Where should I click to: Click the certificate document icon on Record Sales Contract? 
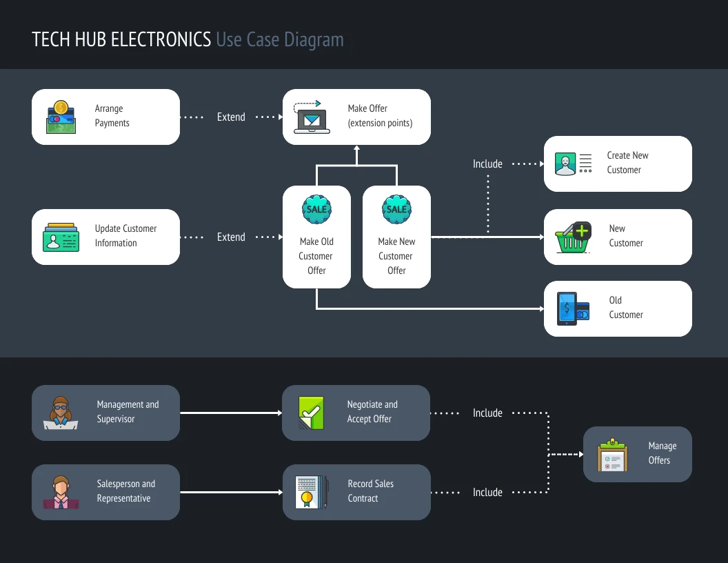pyautogui.click(x=311, y=492)
